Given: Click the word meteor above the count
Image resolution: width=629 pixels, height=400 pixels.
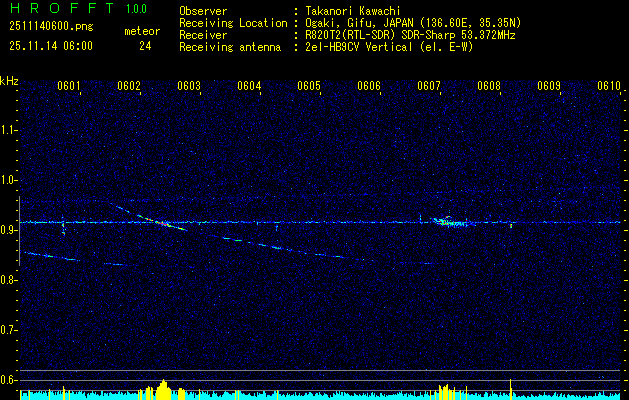Looking at the screenshot, I should click(142, 31).
